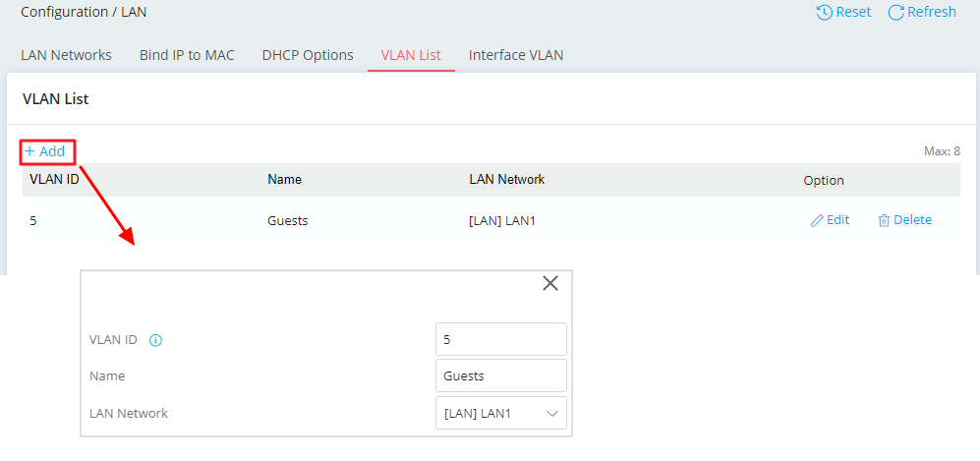
Task: Click the VLAN ID input field
Action: pyautogui.click(x=500, y=339)
